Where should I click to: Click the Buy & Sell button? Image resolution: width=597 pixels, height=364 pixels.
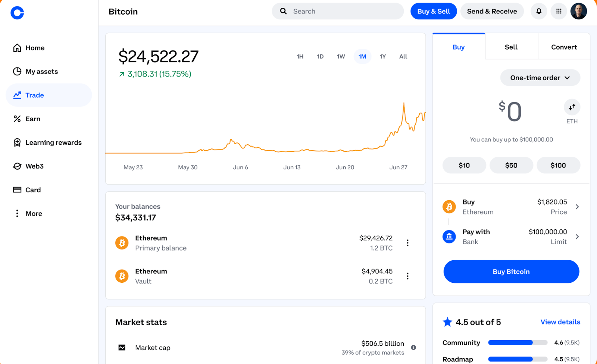pos(434,11)
